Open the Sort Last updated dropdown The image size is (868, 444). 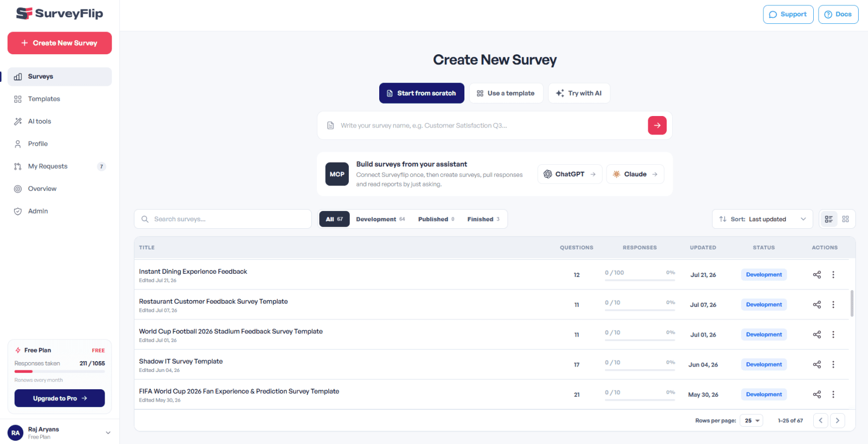pyautogui.click(x=762, y=219)
